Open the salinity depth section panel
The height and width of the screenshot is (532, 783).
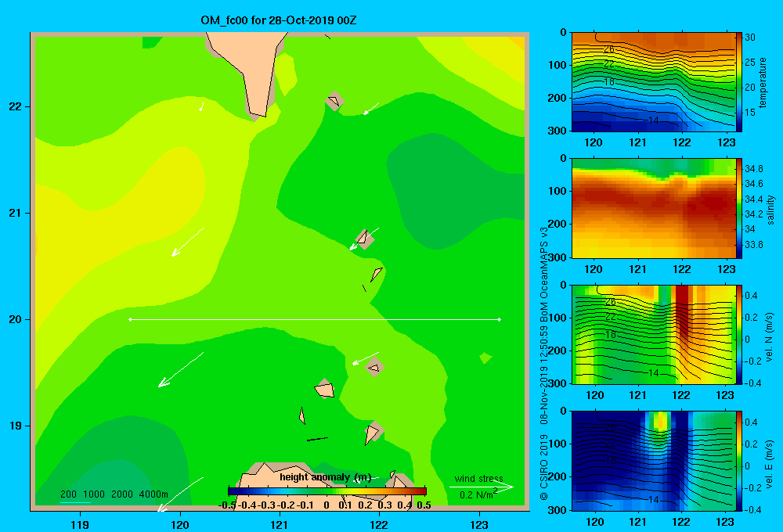click(653, 208)
